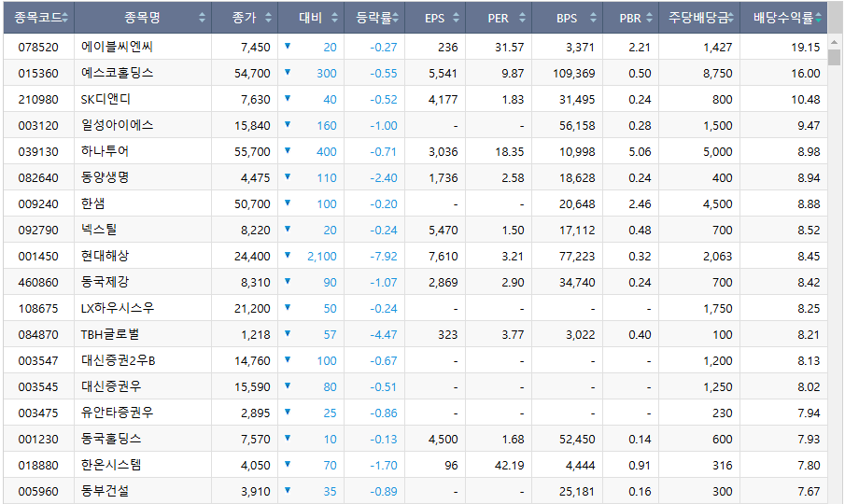Click the scrollbar up arrow
Image resolution: width=845 pixels, height=504 pixels.
(834, 41)
